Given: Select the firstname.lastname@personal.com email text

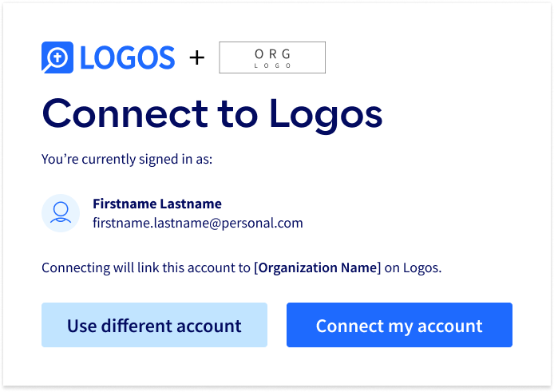Looking at the screenshot, I should 198,223.
